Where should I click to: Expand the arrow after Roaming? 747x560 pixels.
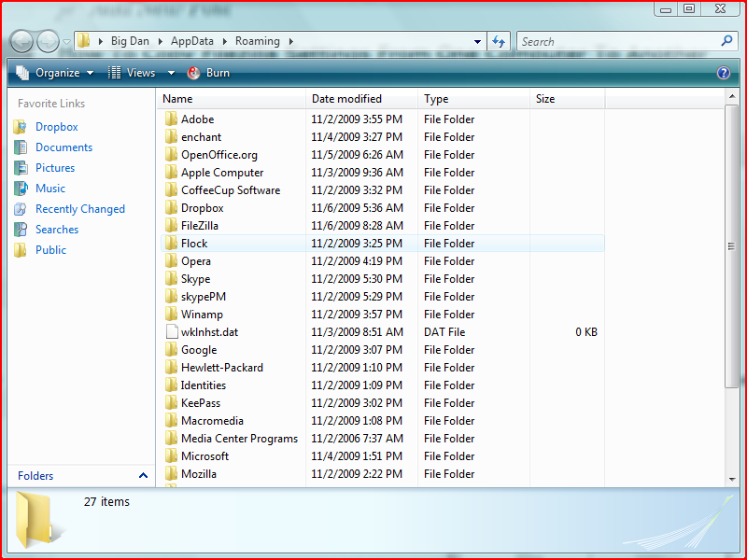pos(290,41)
